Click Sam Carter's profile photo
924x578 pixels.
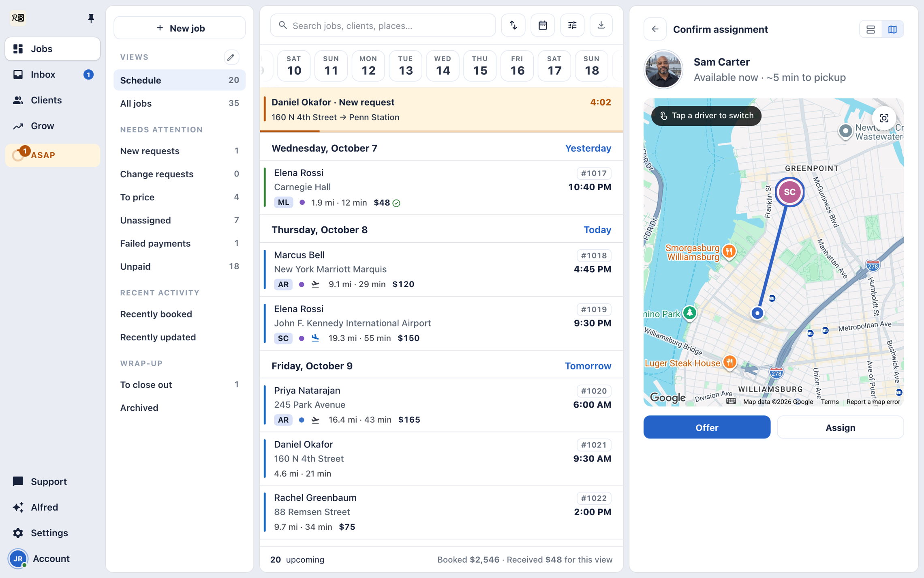(663, 69)
